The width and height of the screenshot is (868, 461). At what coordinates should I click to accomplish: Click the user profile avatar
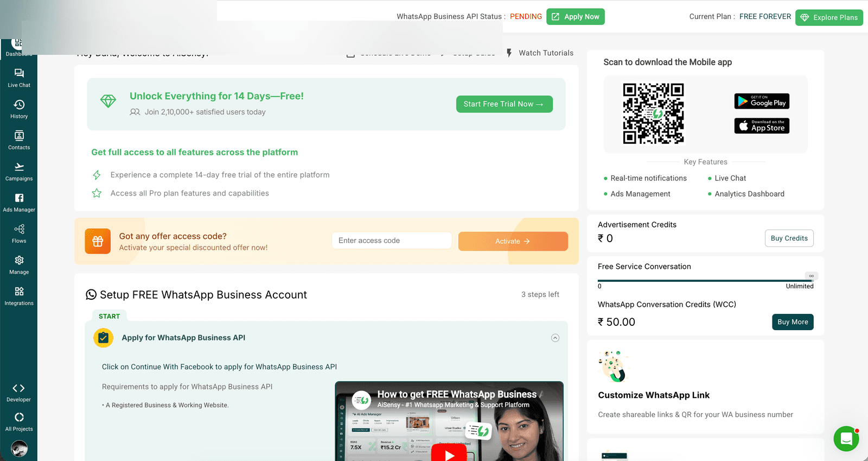click(x=19, y=449)
